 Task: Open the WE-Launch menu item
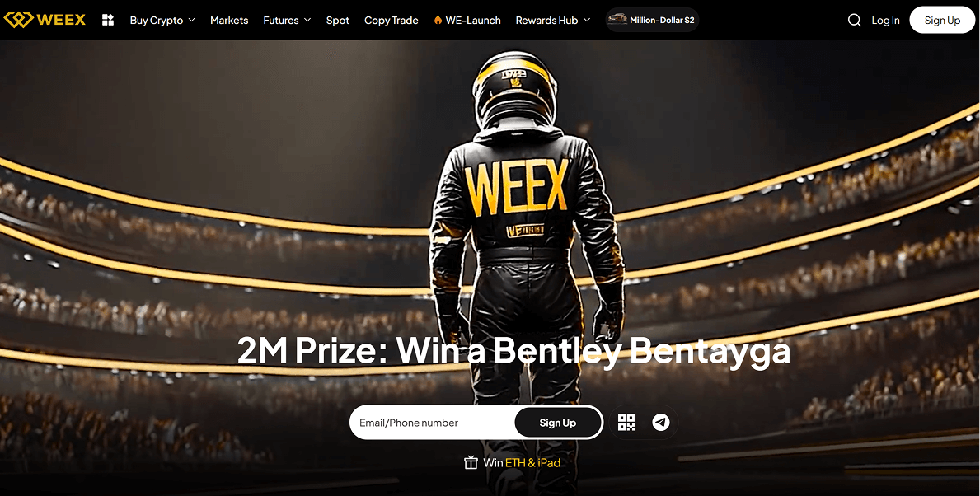click(473, 20)
